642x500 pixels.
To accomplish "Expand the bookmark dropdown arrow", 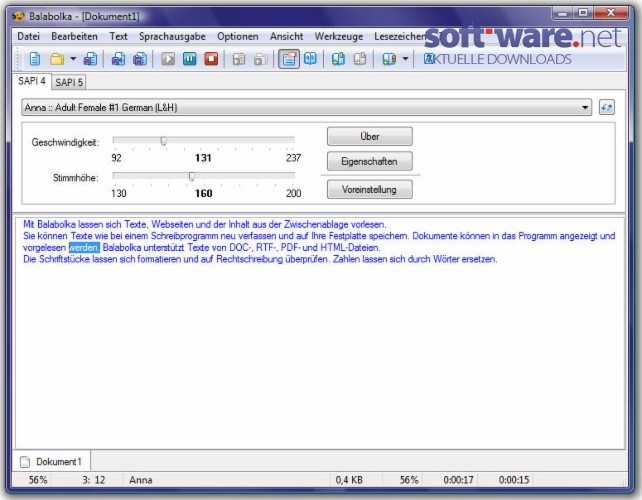I will (x=405, y=59).
